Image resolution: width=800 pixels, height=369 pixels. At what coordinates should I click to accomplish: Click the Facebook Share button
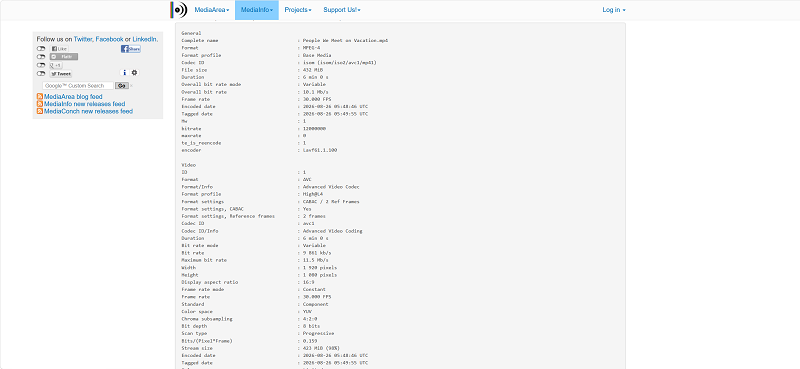[x=131, y=48]
